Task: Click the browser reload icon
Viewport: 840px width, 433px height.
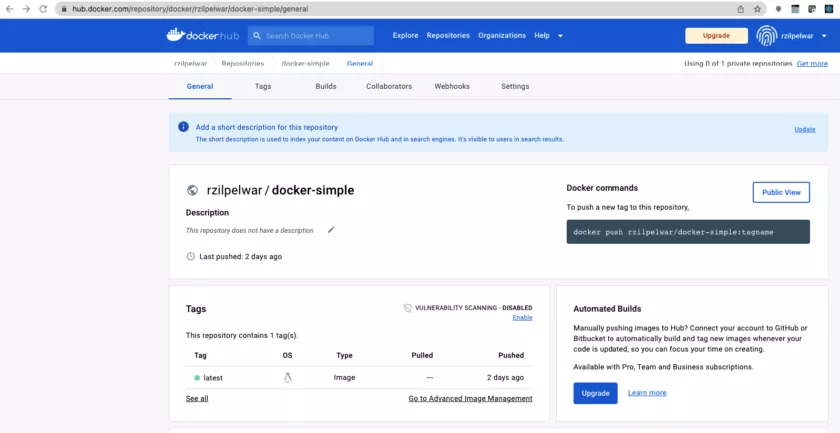Action: (43, 9)
